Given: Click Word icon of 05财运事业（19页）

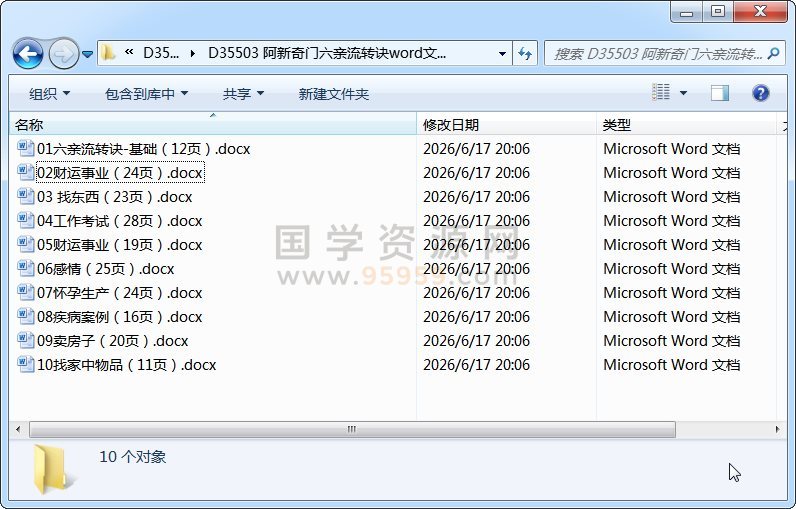Looking at the screenshot, I should tap(25, 244).
